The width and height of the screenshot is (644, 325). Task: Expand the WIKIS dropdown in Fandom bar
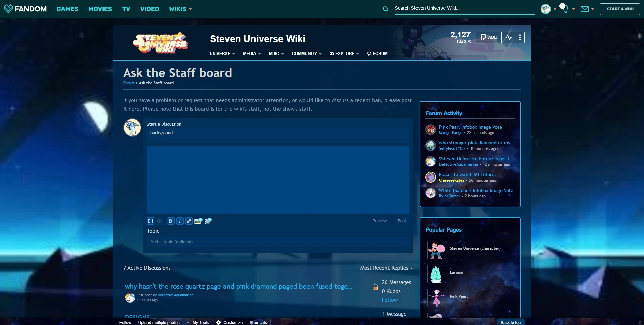pyautogui.click(x=180, y=9)
